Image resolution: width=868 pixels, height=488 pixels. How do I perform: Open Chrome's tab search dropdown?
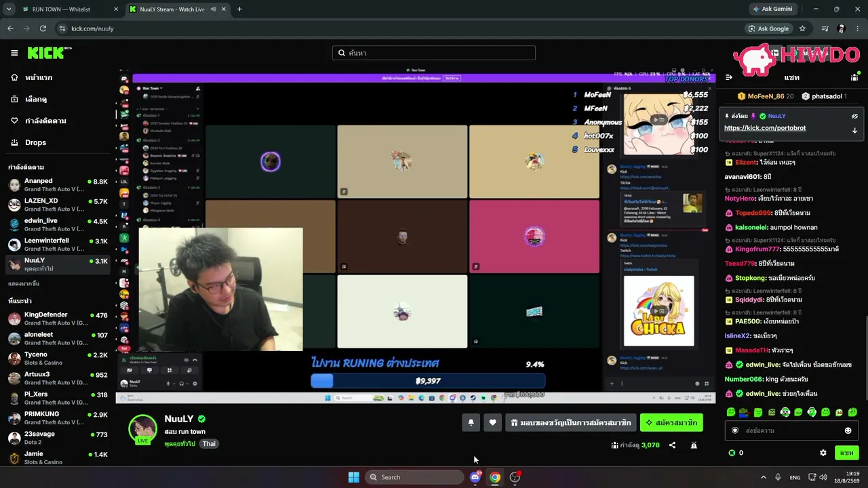[9, 9]
